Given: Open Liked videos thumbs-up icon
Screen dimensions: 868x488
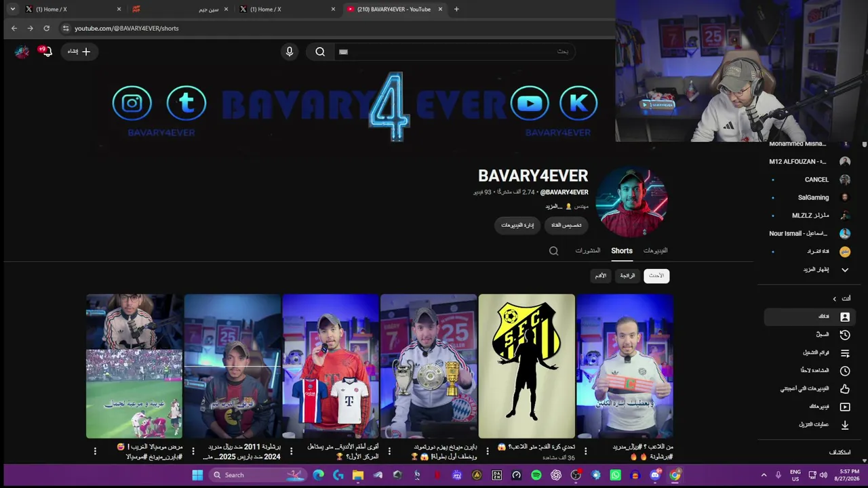Looking at the screenshot, I should point(845,389).
